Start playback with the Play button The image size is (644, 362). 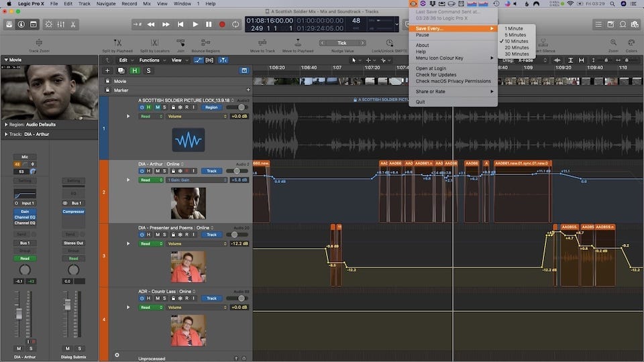click(195, 25)
